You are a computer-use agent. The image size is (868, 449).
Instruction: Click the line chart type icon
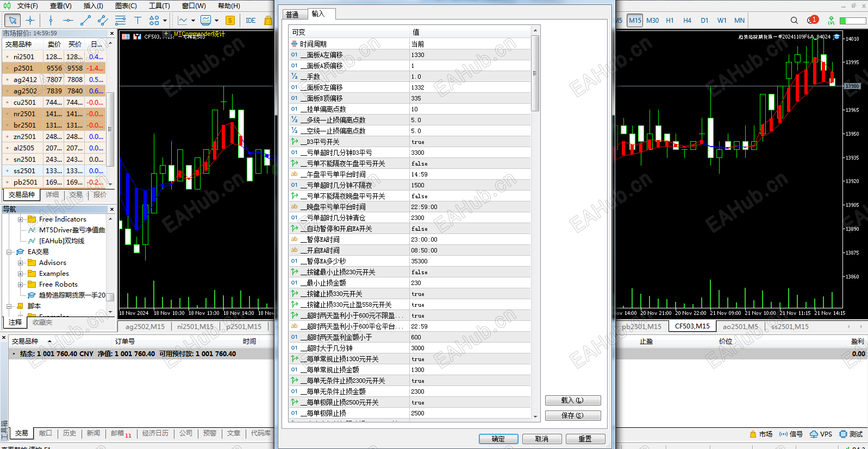(183, 21)
